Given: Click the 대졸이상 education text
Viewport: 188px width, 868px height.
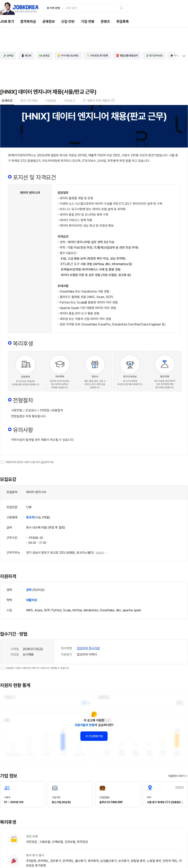Looking at the screenshot, I should pyautogui.click(x=32, y=600).
